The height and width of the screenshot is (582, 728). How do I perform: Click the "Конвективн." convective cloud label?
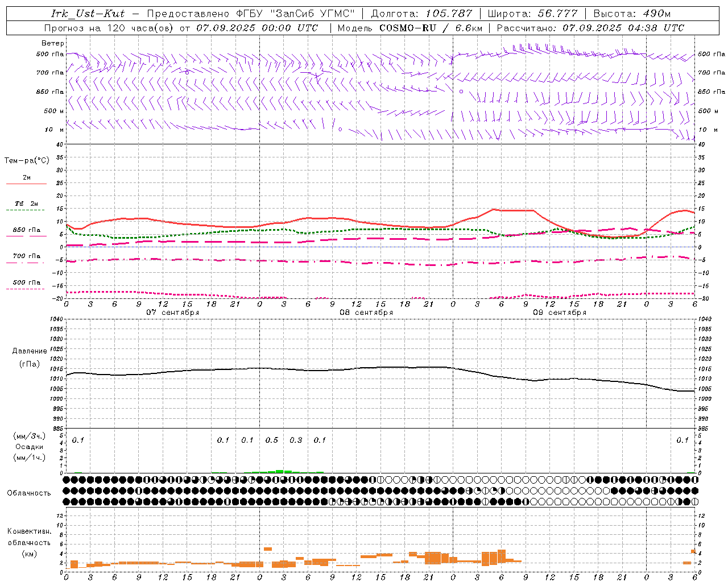29,531
